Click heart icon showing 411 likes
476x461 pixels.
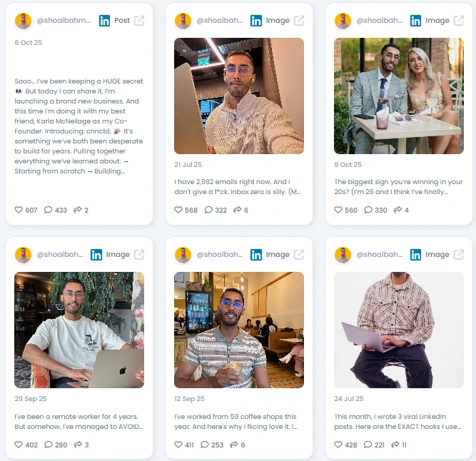tap(178, 445)
